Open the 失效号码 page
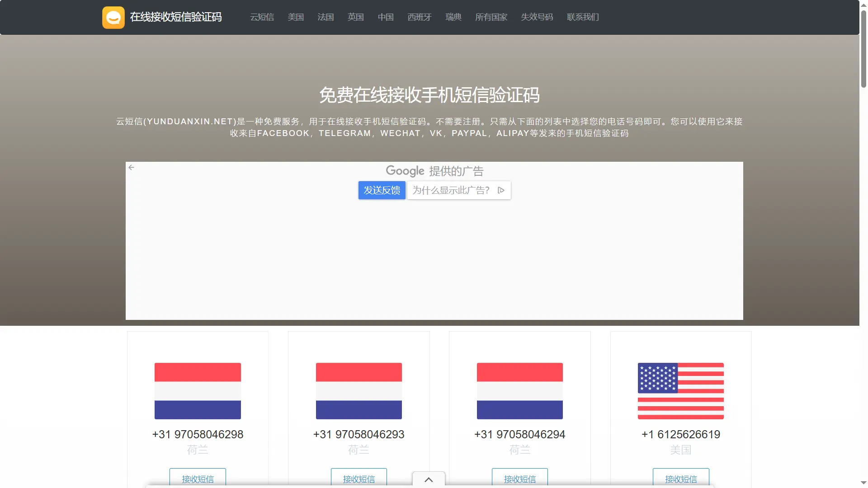This screenshot has height=488, width=868. [x=537, y=17]
